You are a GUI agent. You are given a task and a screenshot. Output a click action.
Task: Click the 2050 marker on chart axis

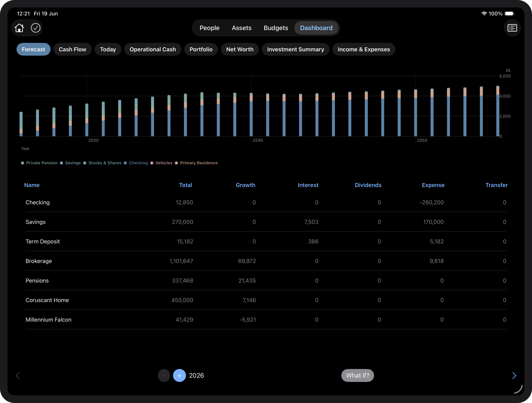tap(422, 140)
